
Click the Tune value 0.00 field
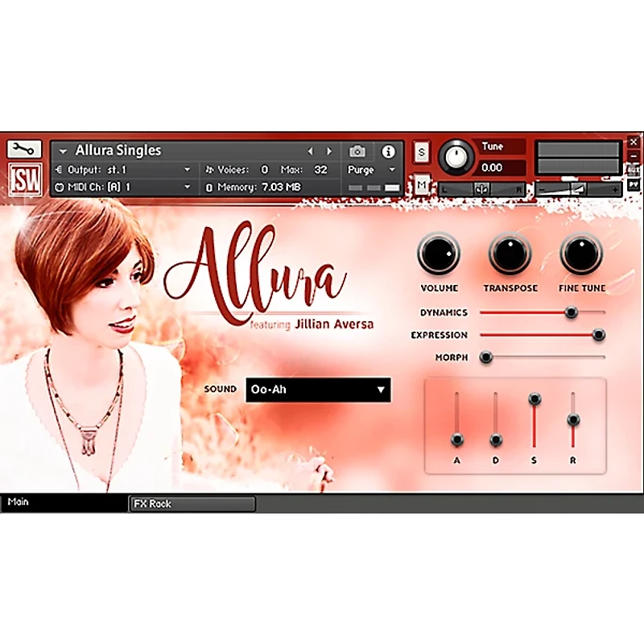click(x=499, y=167)
